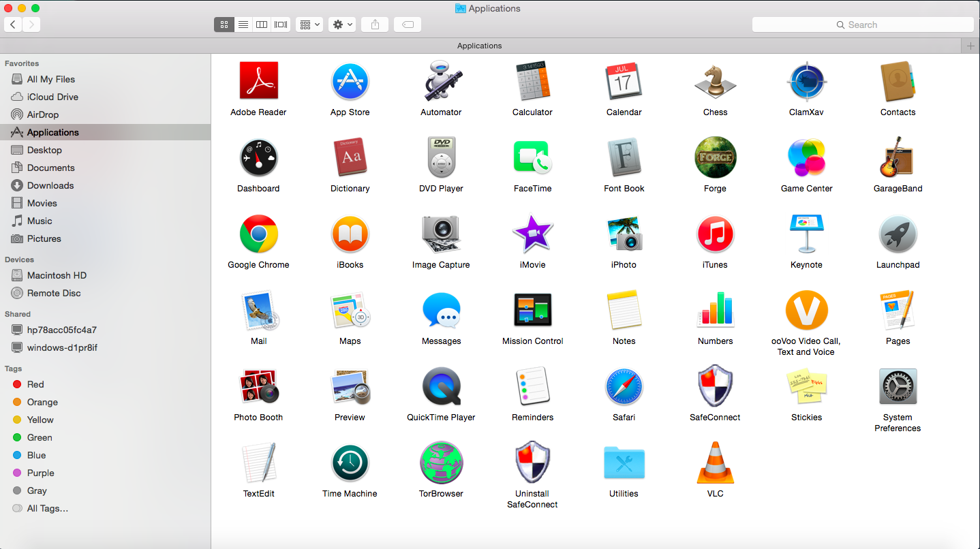Select the iPhoto icon
The image size is (980, 549).
click(624, 234)
